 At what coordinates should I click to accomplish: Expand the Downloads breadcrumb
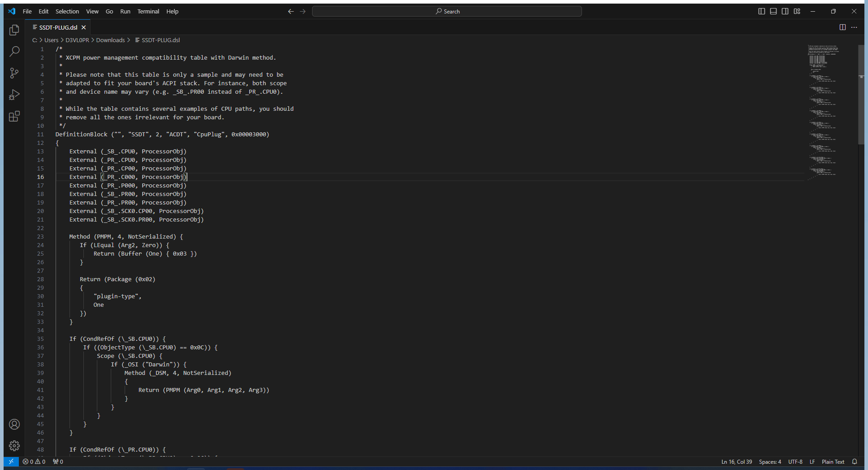[110, 40]
